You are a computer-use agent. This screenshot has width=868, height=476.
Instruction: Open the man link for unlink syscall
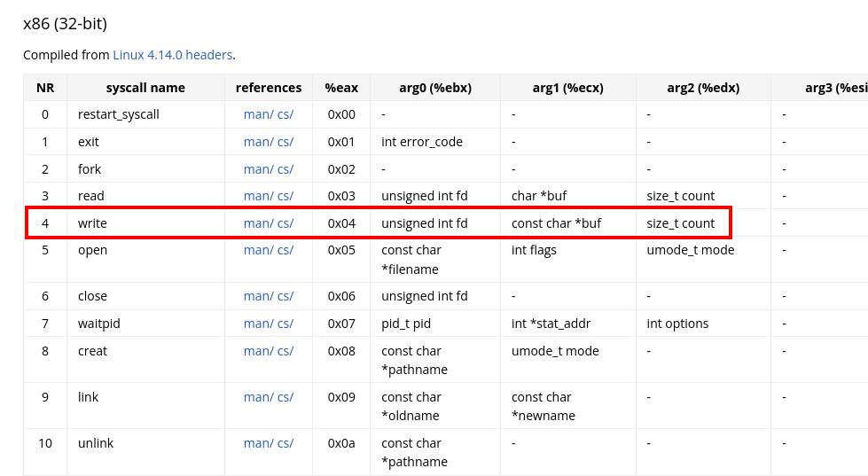(x=258, y=443)
